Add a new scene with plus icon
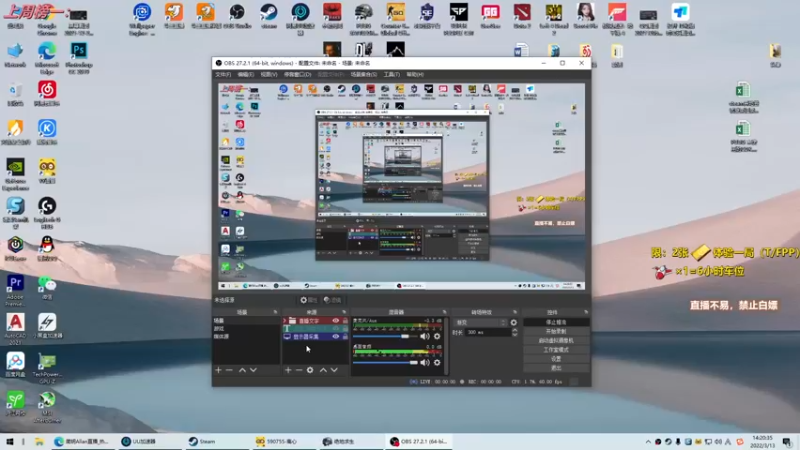 click(x=218, y=370)
